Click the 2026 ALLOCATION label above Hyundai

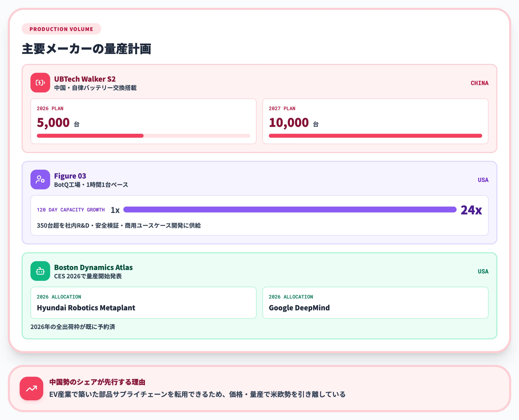59,297
